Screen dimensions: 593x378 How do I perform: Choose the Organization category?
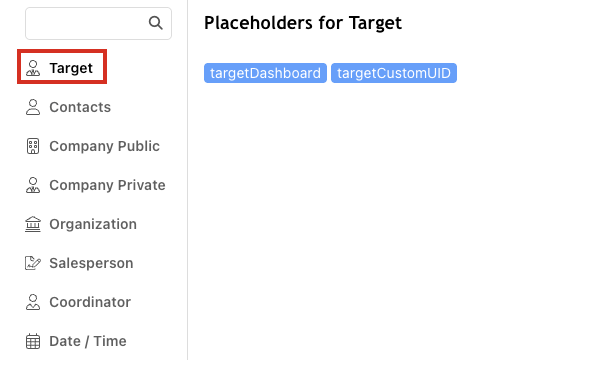[81, 224]
